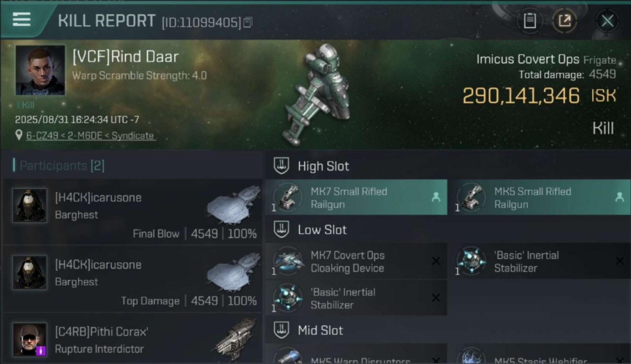Click the Pithi Corax pilot portrait
Screen dimensions: 631x364
tap(30, 339)
